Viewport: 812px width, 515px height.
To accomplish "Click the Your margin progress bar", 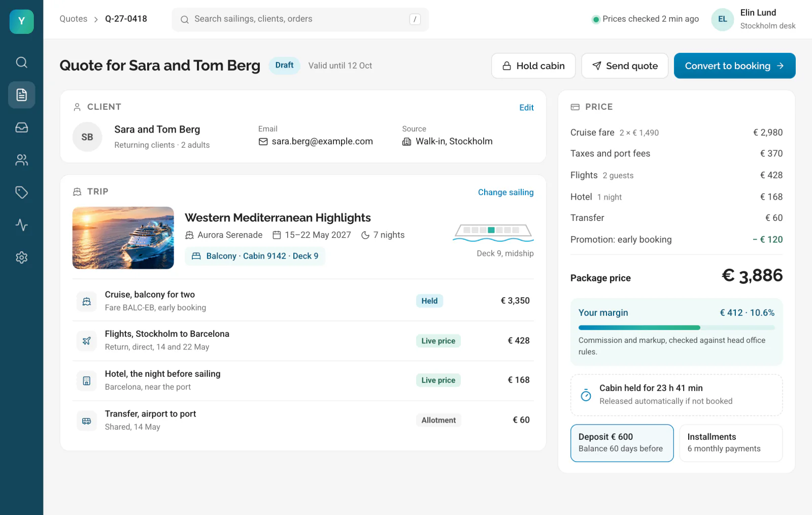I will pyautogui.click(x=676, y=328).
